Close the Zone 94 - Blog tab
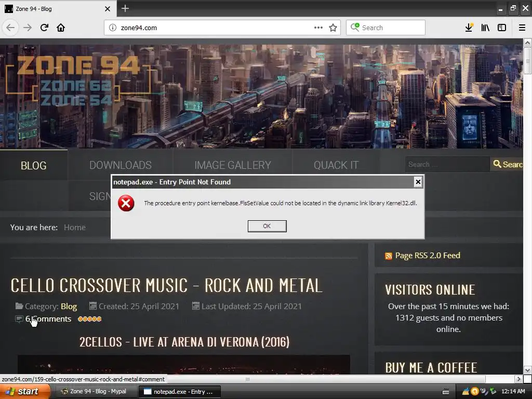 [108, 9]
